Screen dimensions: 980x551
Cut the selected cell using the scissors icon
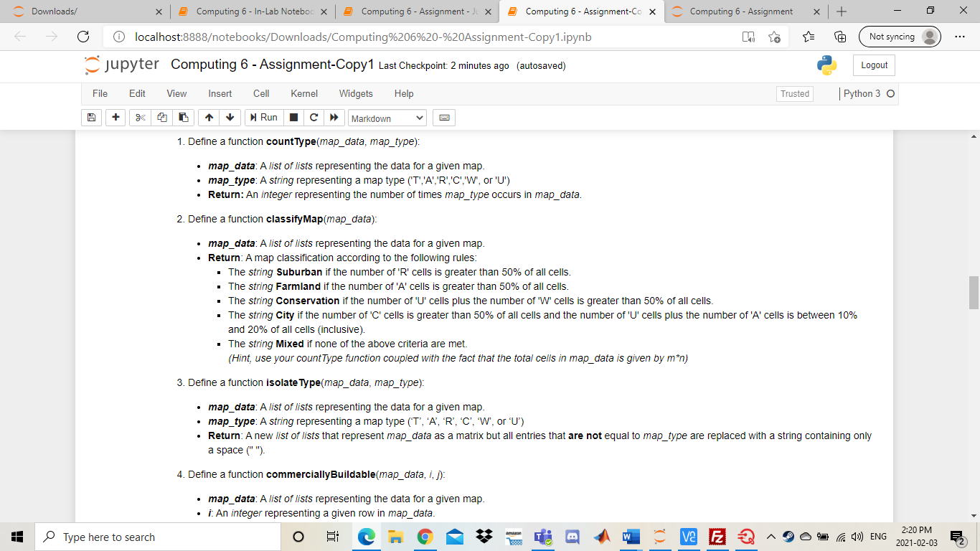(139, 117)
